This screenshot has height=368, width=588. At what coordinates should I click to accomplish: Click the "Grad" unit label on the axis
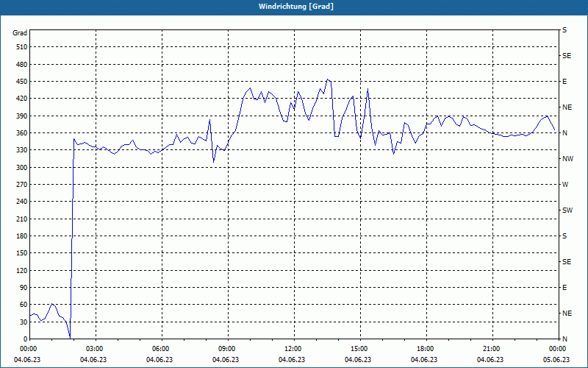(x=20, y=33)
